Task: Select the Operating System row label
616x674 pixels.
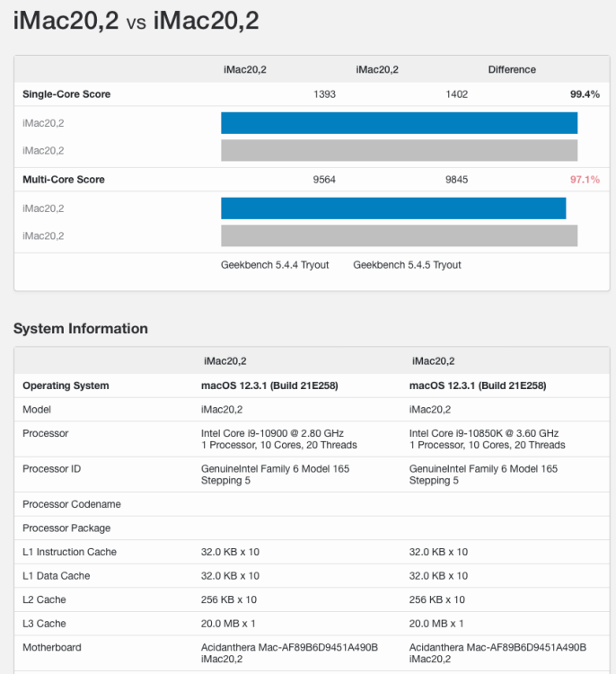Action: tap(66, 386)
